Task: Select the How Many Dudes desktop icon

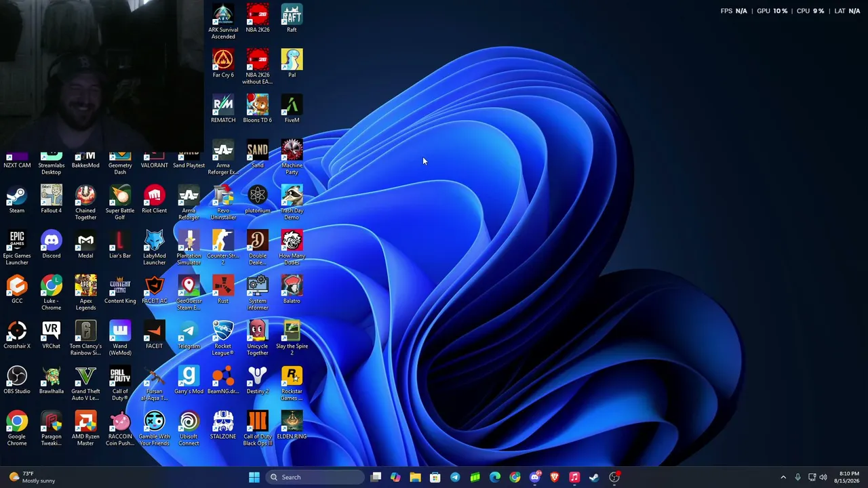Action: [292, 248]
